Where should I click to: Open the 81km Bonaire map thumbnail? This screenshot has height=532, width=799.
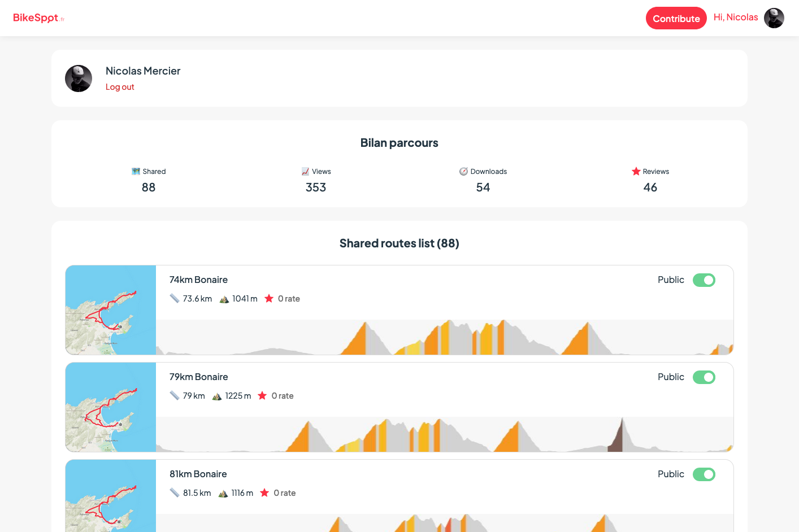(x=111, y=496)
